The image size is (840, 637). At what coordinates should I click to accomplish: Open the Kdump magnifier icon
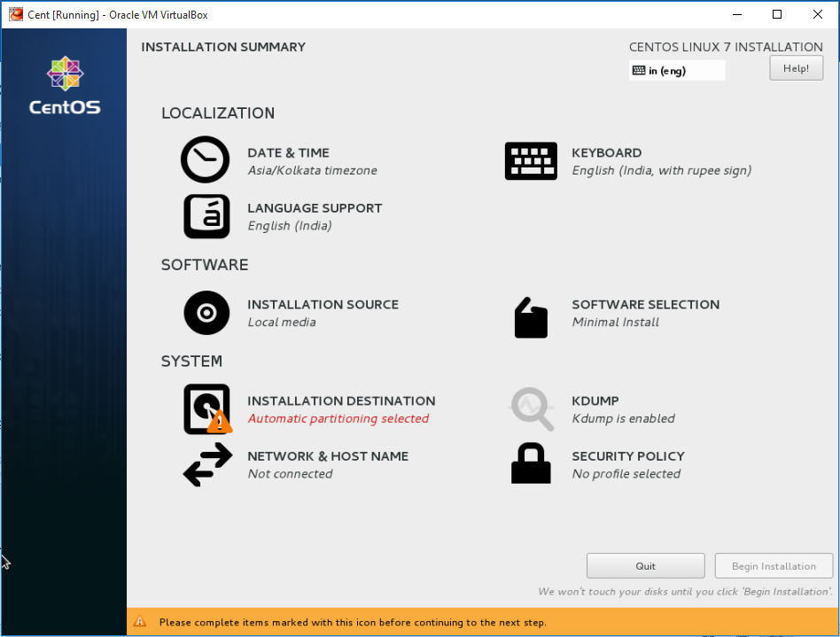point(532,409)
